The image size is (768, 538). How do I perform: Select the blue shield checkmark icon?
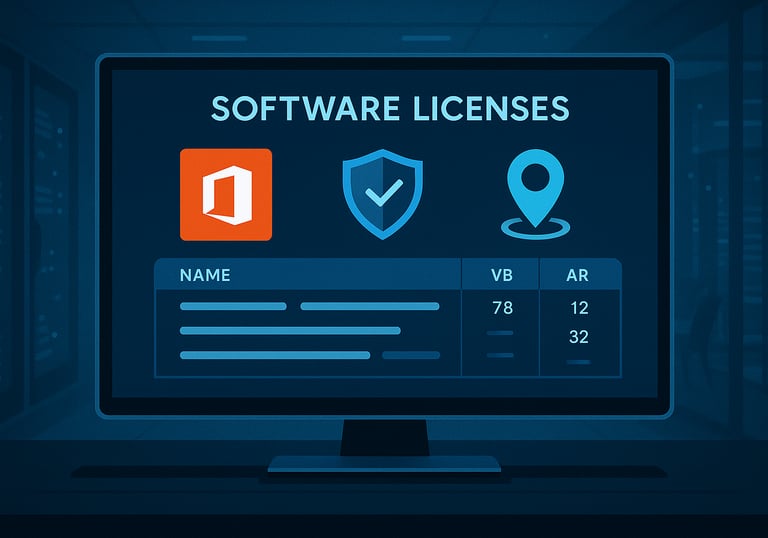click(x=383, y=194)
